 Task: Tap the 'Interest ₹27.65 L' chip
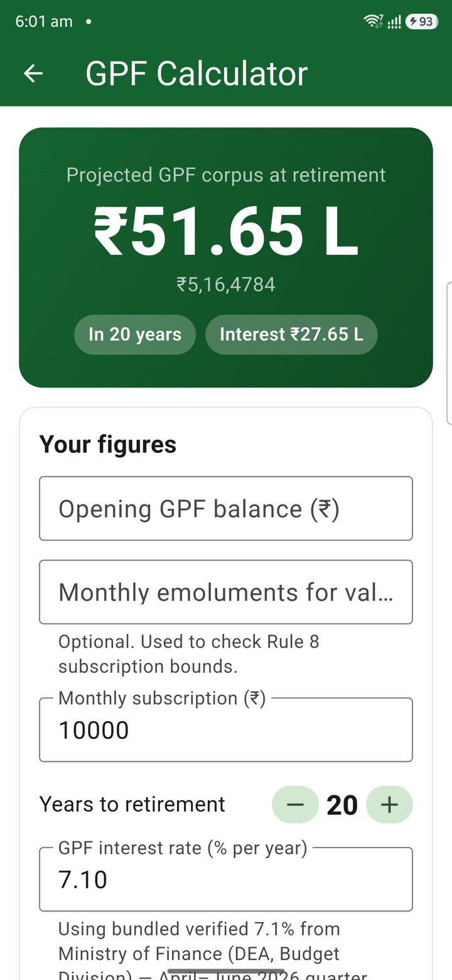[291, 334]
